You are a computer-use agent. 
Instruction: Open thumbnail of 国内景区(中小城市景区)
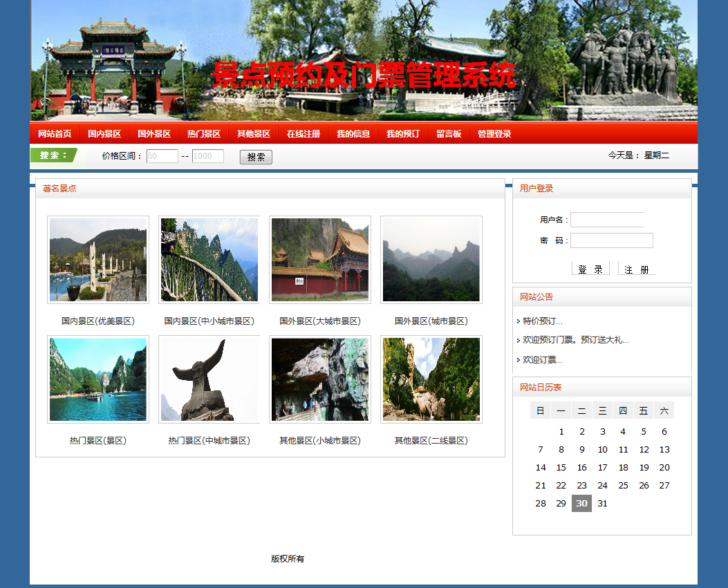tap(209, 260)
